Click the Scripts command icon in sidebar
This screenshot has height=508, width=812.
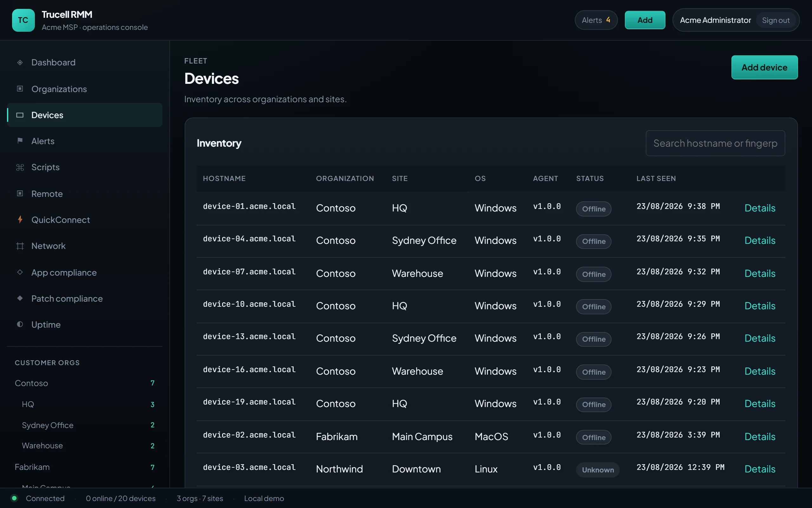(20, 167)
